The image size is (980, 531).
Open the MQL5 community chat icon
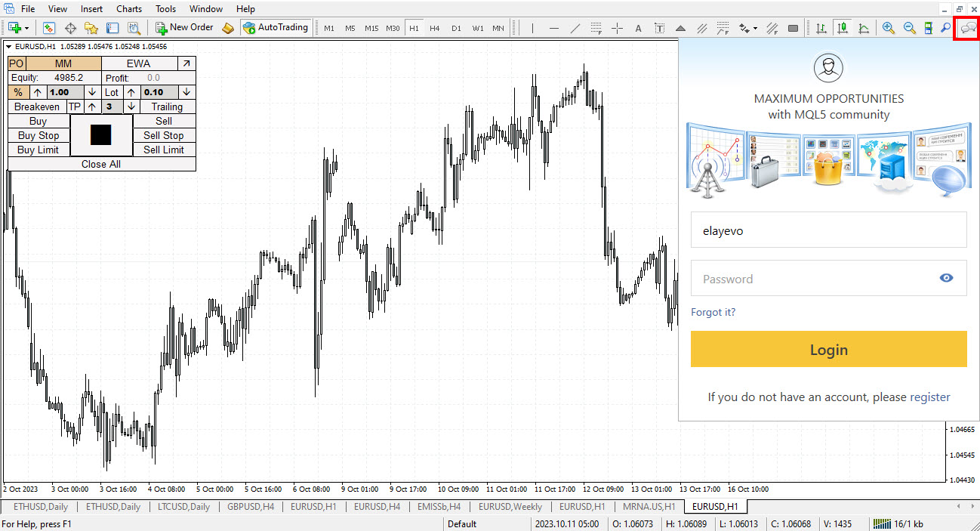[967, 28]
